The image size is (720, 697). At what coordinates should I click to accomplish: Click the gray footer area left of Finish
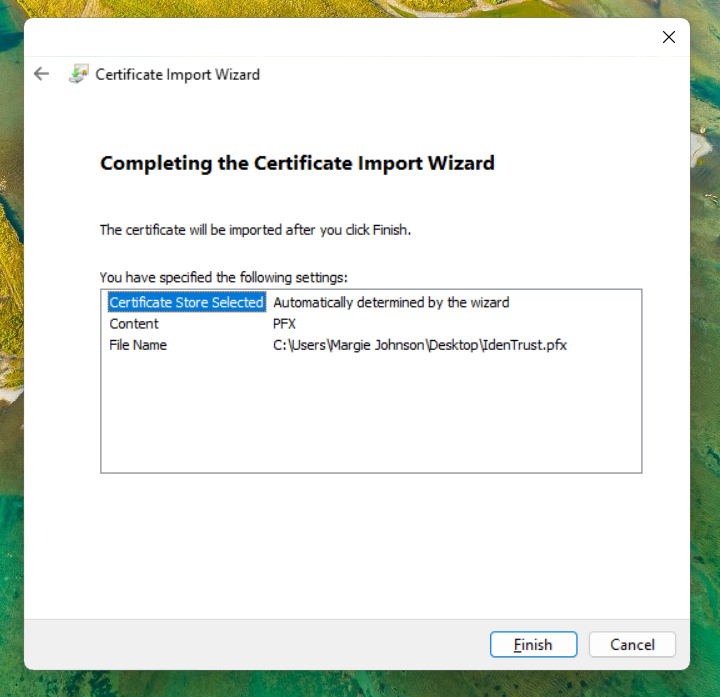[250, 645]
